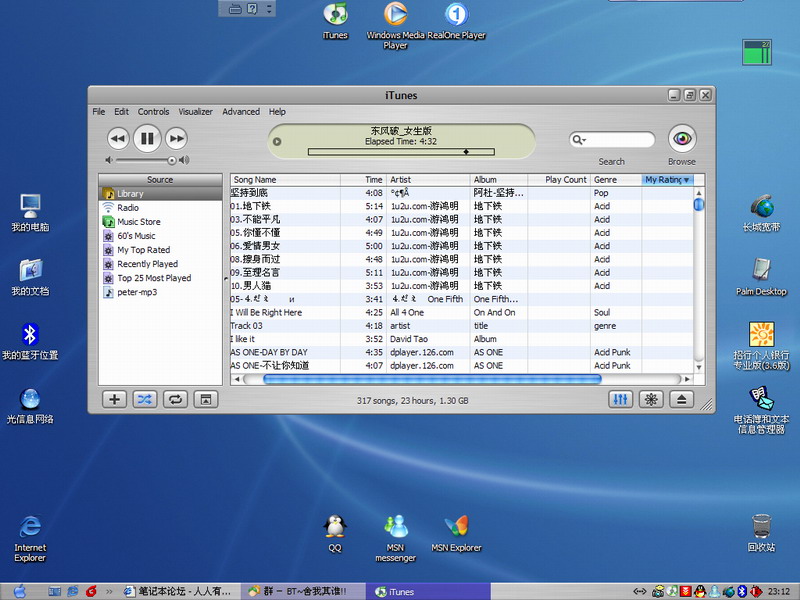
Task: Select song I Will Be Right Here
Action: (462, 312)
